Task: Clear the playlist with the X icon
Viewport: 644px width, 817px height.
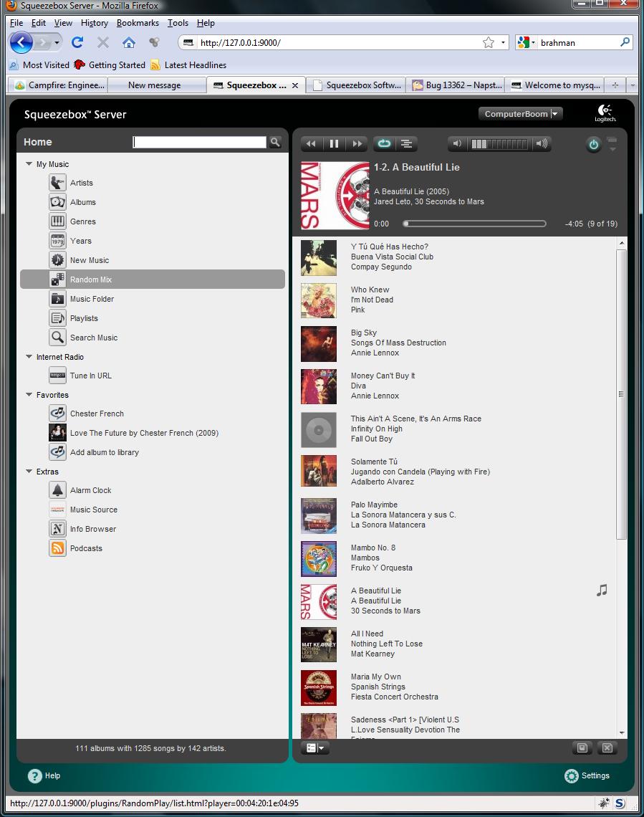Action: pos(607,747)
